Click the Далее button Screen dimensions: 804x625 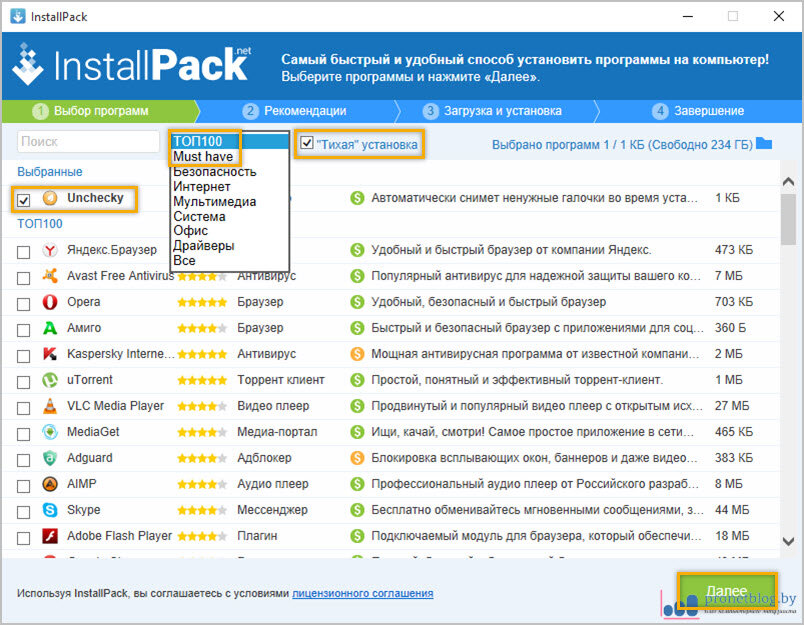point(727,591)
